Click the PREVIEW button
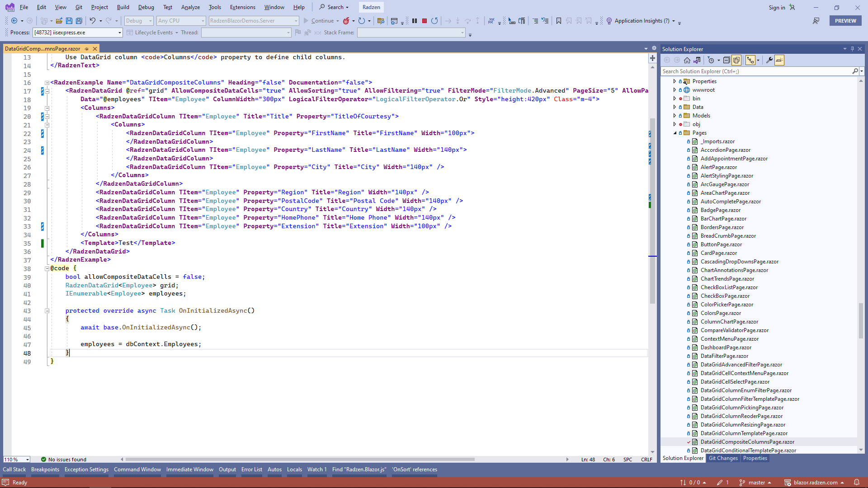Screen dimensions: 868x488 tap(845, 21)
